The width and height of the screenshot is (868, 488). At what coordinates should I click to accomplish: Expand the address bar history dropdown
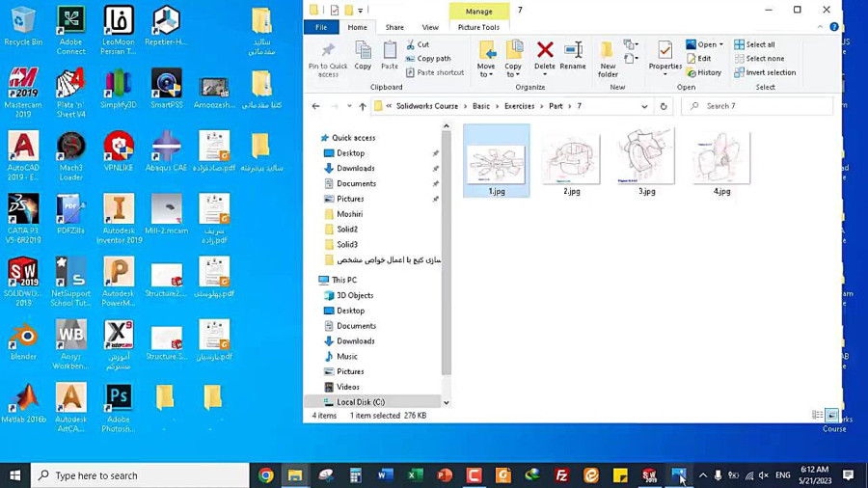point(644,106)
